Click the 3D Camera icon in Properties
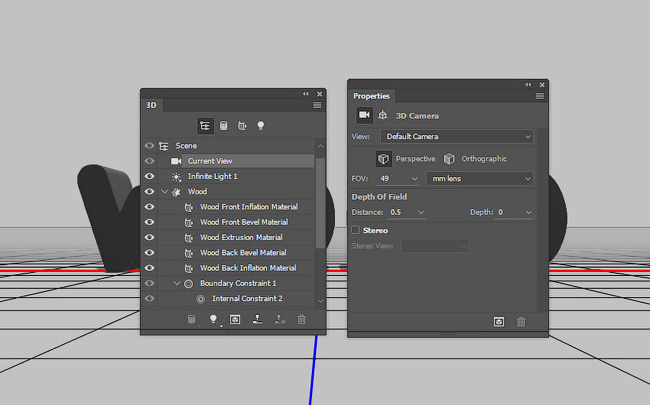This screenshot has height=405, width=650. [364, 115]
